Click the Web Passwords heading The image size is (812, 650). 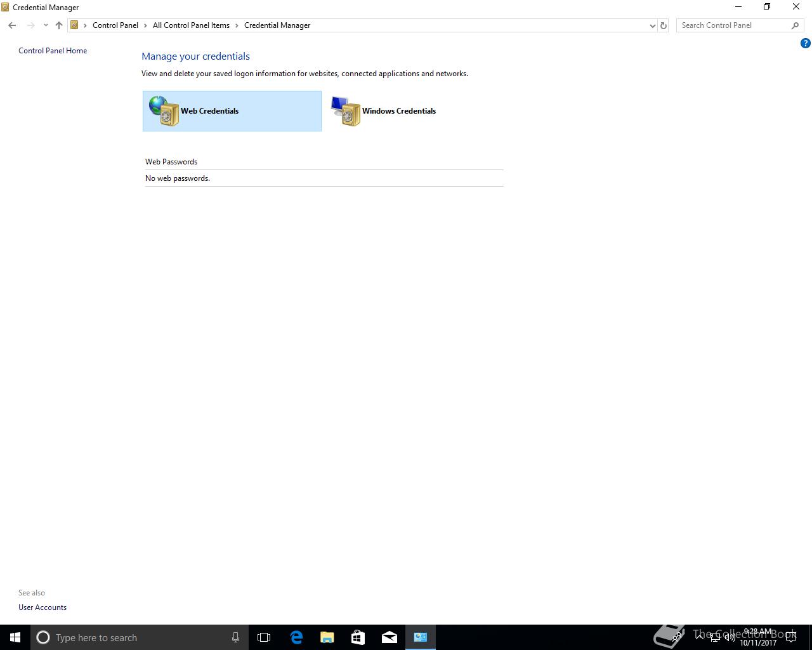click(171, 162)
